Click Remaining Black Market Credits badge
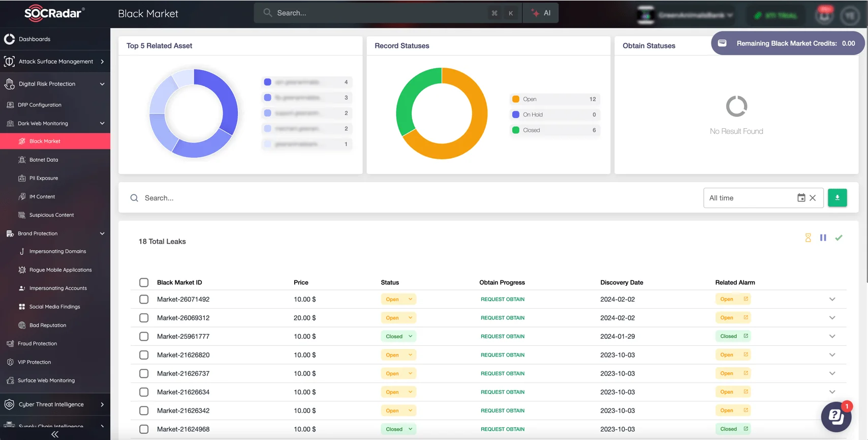This screenshot has width=868, height=440. click(787, 43)
